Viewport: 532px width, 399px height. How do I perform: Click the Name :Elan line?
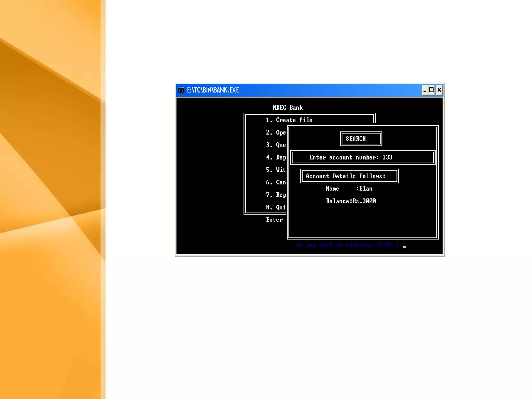coord(349,189)
